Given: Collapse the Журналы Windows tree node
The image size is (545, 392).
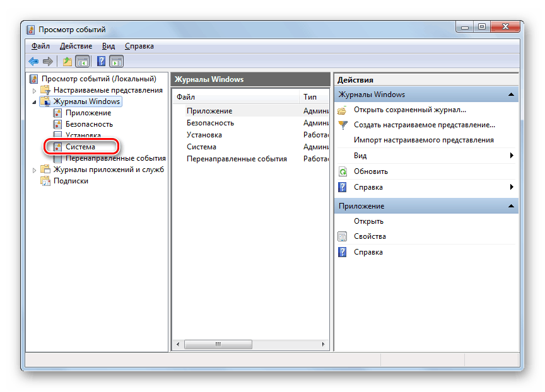Looking at the screenshot, I should coord(34,102).
